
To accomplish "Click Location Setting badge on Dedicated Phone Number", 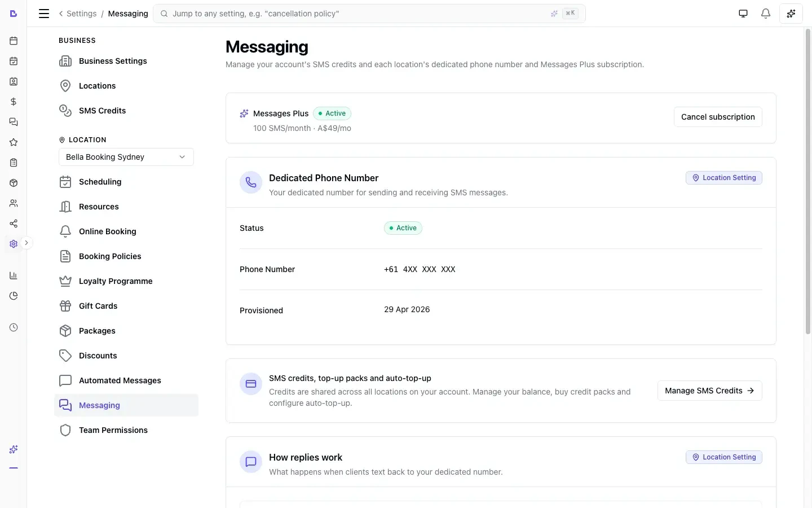I will point(724,178).
